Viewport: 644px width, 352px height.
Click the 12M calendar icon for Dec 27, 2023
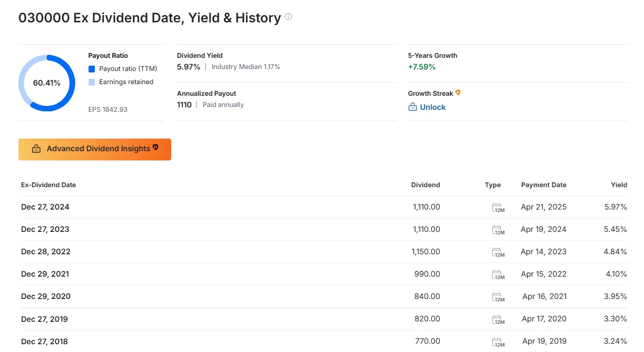tap(497, 230)
